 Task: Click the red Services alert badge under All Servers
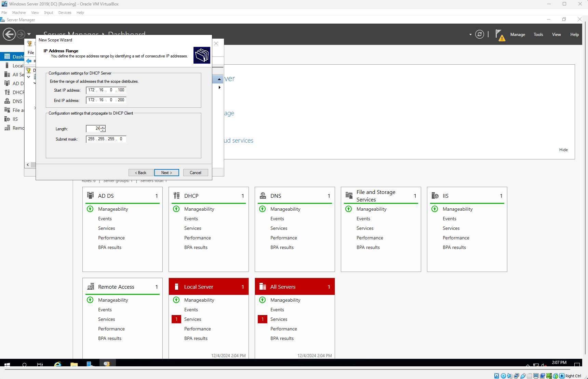[x=263, y=319]
